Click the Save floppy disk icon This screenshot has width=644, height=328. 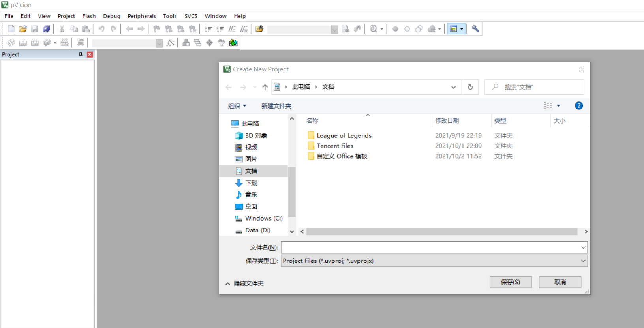pyautogui.click(x=35, y=29)
